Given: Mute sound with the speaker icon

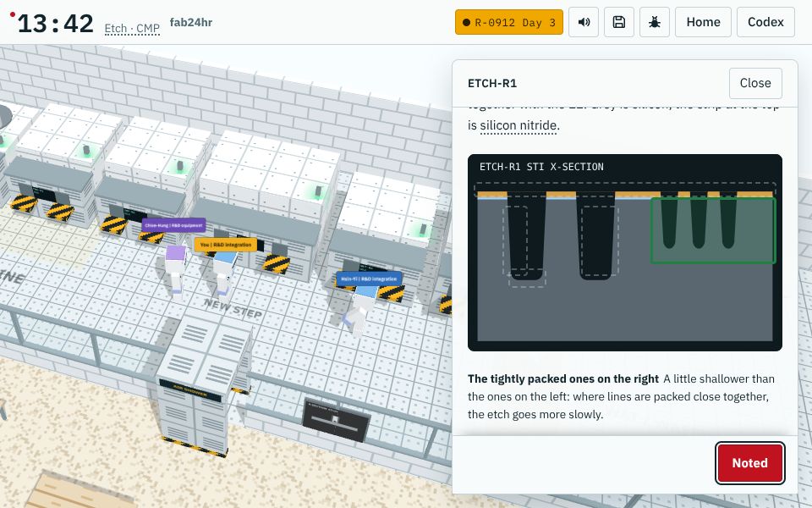Looking at the screenshot, I should 584,22.
